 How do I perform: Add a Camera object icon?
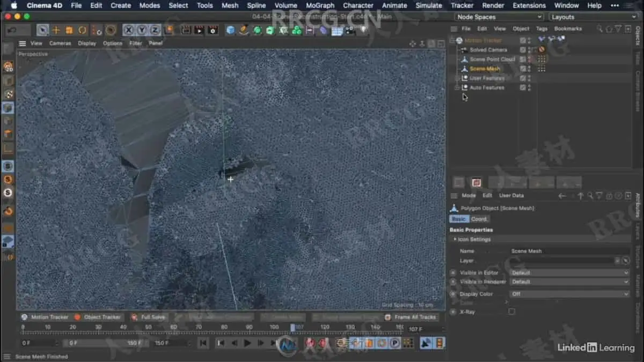click(x=350, y=30)
